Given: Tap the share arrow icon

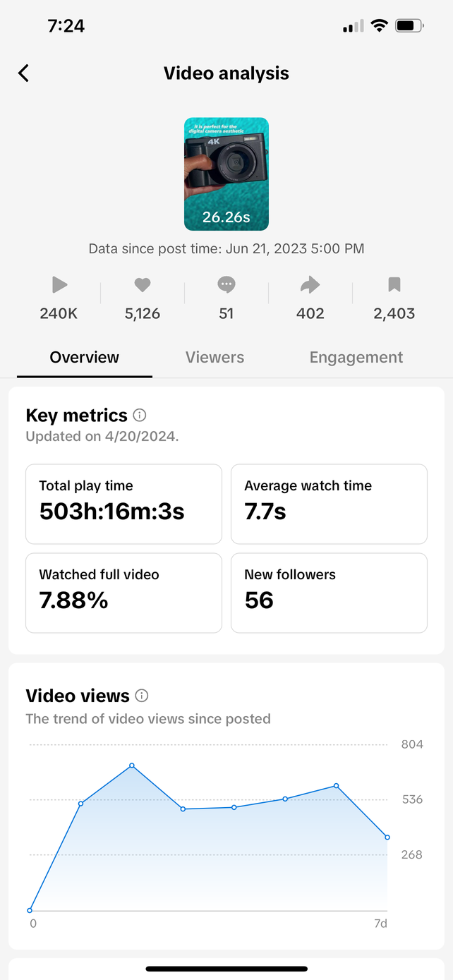Looking at the screenshot, I should [x=310, y=285].
